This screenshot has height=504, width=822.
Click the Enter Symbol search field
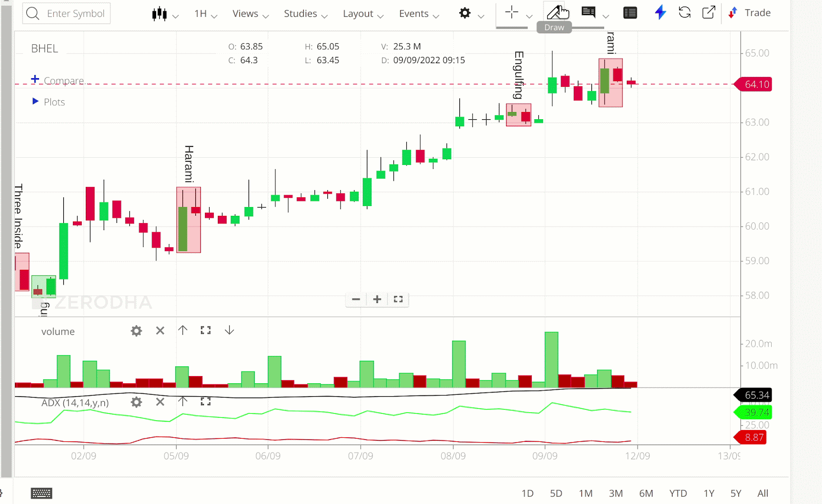(66, 13)
